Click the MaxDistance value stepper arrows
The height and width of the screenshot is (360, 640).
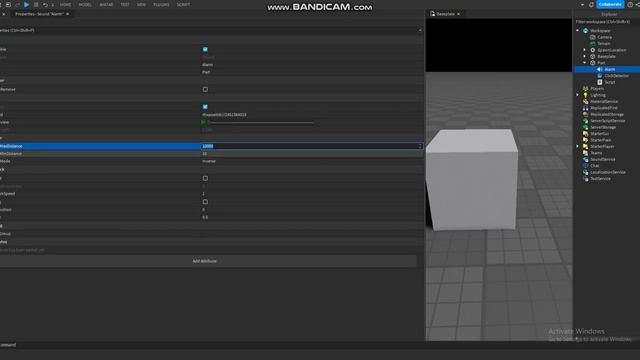pos(420,146)
